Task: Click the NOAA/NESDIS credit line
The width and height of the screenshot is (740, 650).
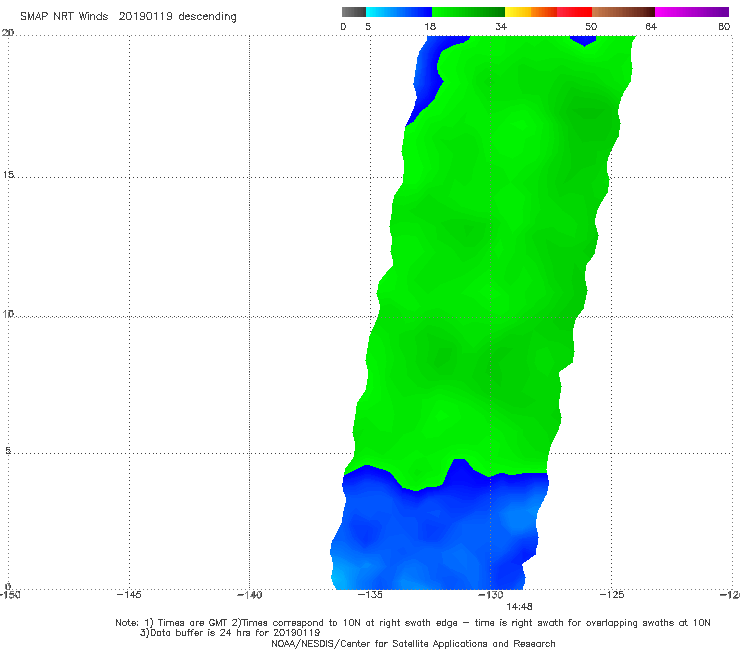Action: (x=413, y=643)
